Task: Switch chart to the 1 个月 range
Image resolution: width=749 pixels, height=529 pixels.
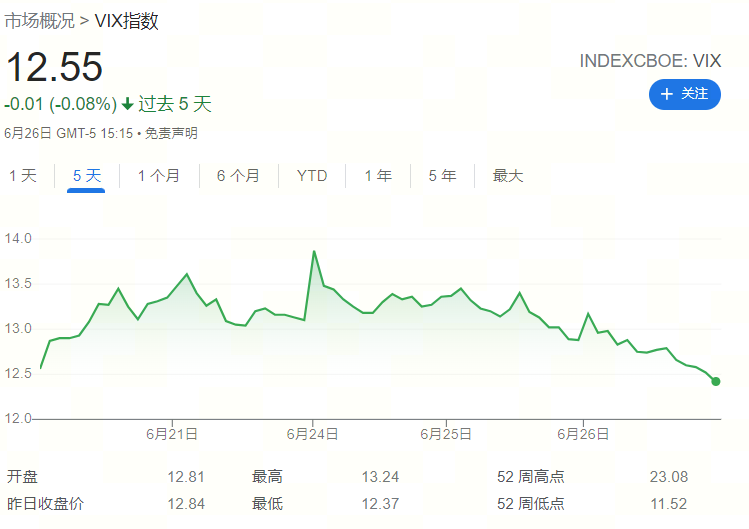Action: 159,176
